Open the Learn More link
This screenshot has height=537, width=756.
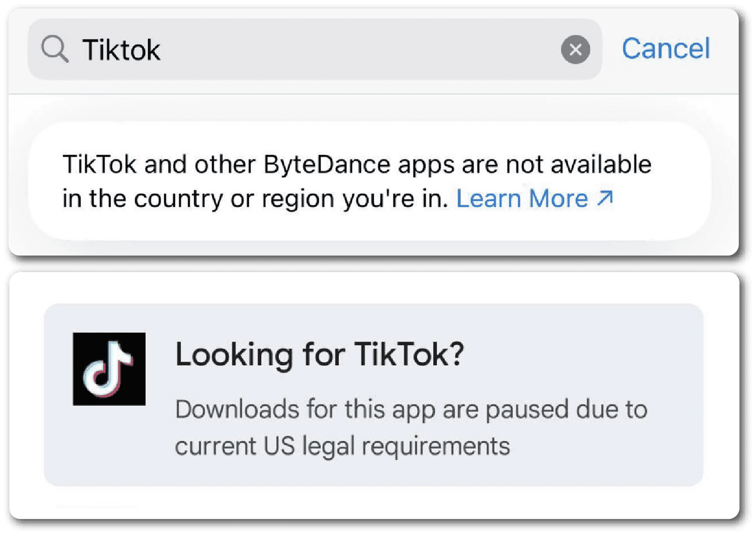tap(522, 198)
